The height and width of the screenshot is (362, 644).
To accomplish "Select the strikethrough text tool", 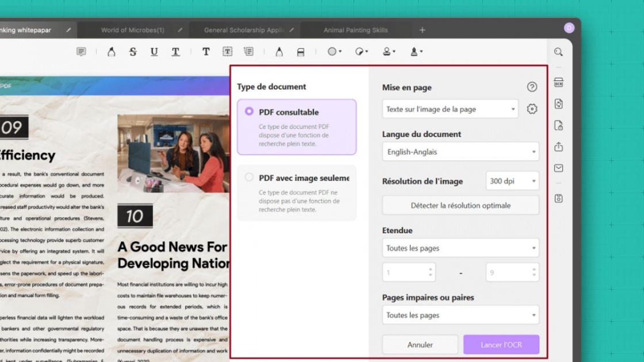I will tap(133, 52).
